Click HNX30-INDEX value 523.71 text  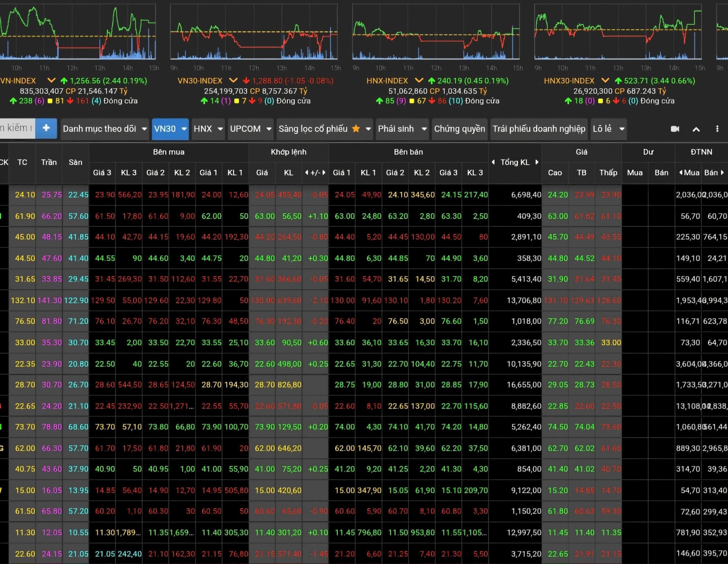[637, 81]
